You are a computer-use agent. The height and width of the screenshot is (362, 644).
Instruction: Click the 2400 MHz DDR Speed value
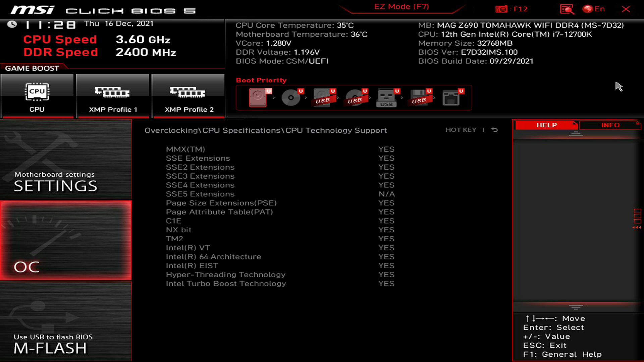[x=146, y=52]
